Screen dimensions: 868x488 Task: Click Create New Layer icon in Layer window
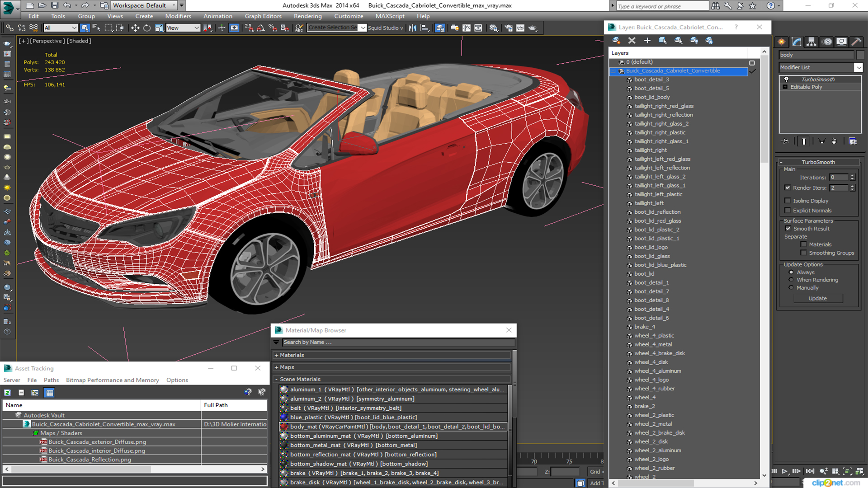617,41
